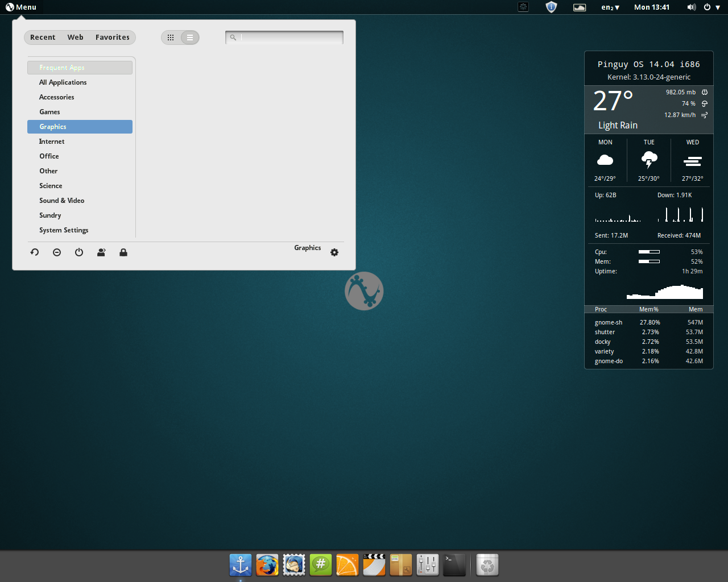Click the switch user icon
728x582 pixels.
101,252
